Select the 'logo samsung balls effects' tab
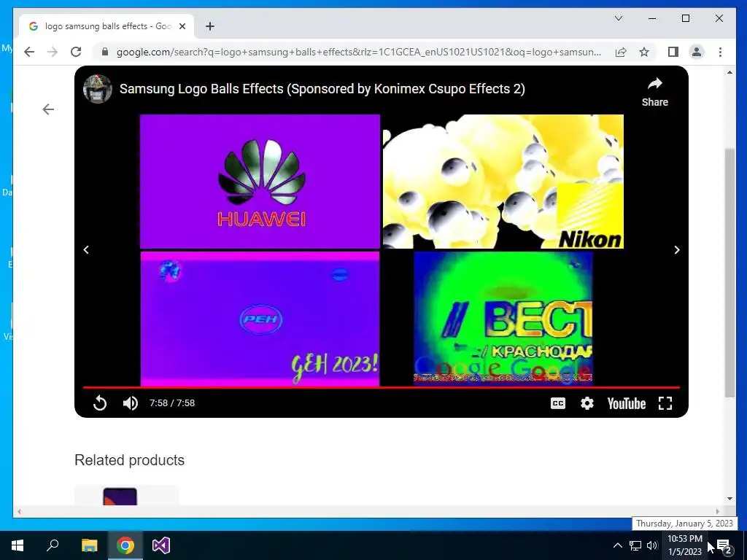This screenshot has height=560, width=747. 107,26
